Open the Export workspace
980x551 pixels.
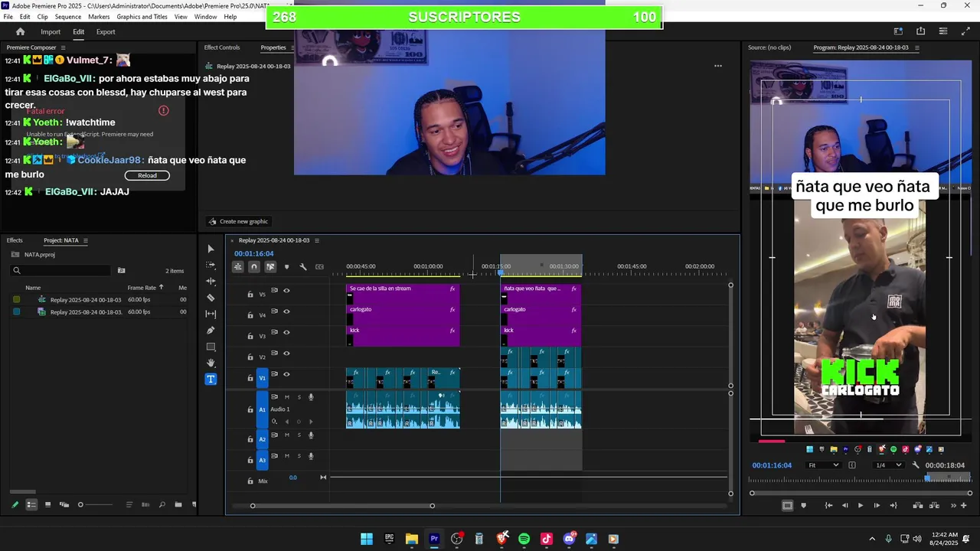coord(106,31)
